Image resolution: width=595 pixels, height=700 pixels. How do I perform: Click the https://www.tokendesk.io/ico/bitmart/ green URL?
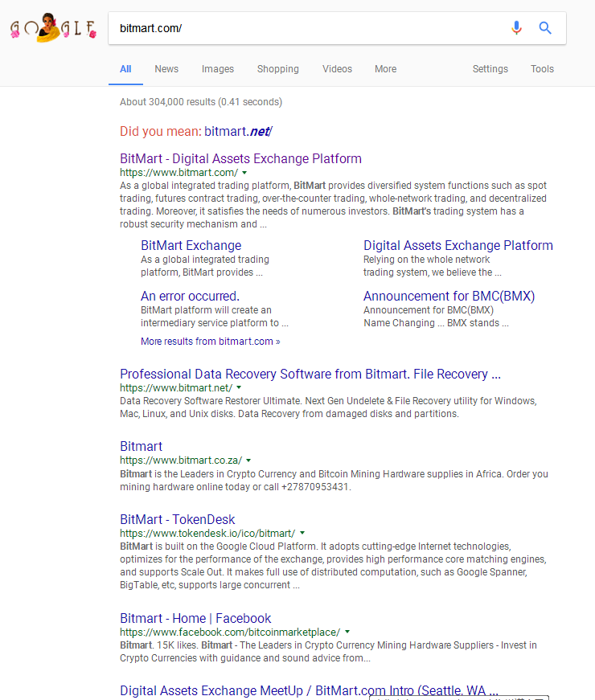click(x=207, y=534)
